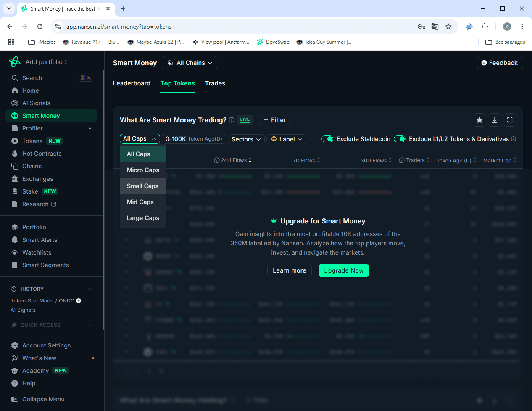Open the DoveSwap bookmark
Viewport: 532px width, 411px height.
click(x=273, y=42)
